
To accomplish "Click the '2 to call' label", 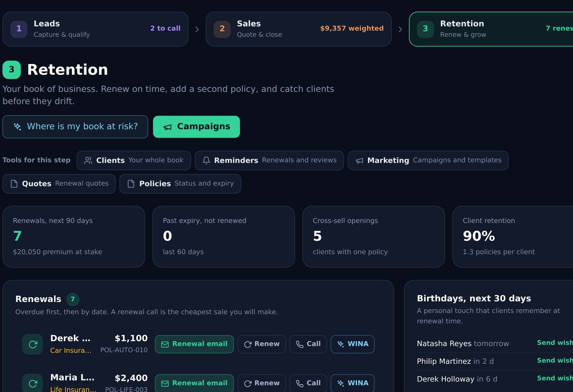I will 165,28.
